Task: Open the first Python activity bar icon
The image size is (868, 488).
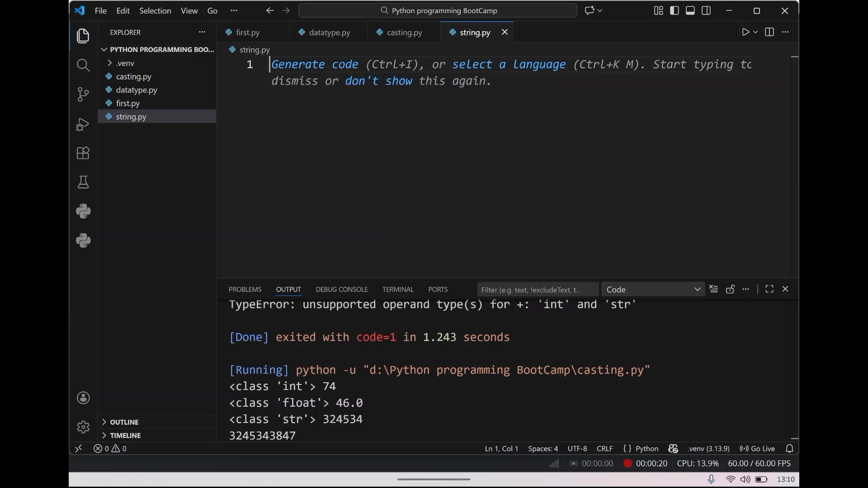Action: 83,211
